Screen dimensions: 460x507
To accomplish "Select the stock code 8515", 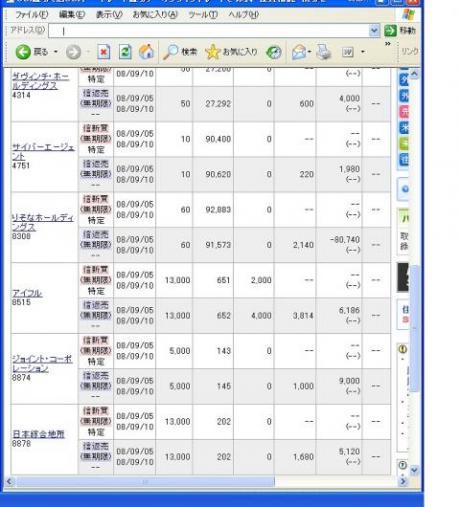I will tap(21, 302).
